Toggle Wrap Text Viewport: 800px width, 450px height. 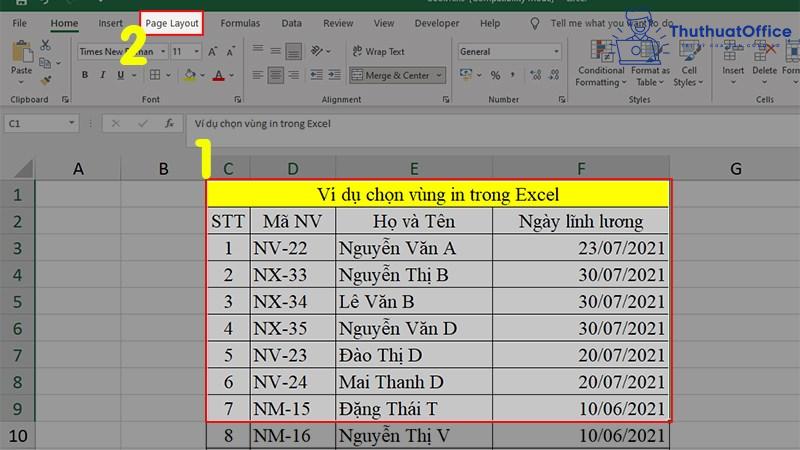coord(378,52)
